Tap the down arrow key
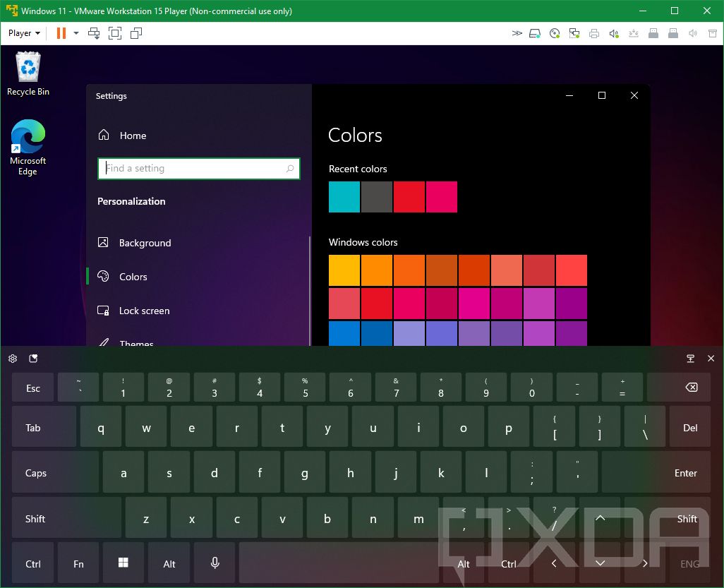This screenshot has width=724, height=588. pyautogui.click(x=600, y=563)
